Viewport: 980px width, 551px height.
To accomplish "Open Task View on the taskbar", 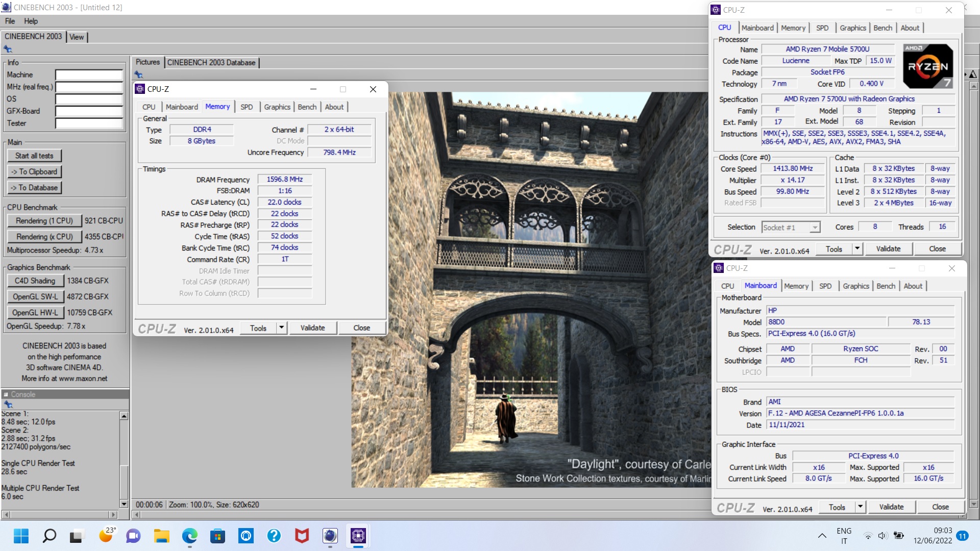I will (77, 536).
